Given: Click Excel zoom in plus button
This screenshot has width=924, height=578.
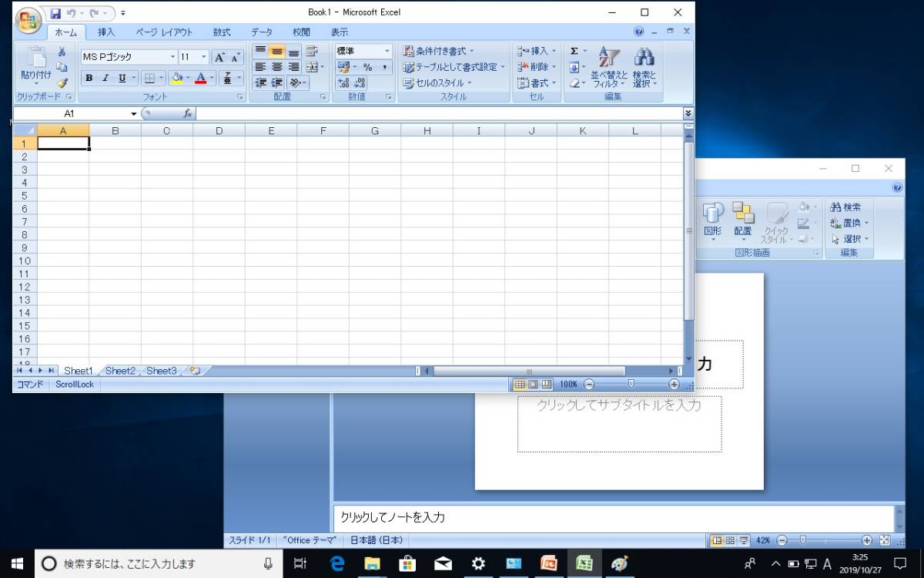Looking at the screenshot, I should point(674,384).
